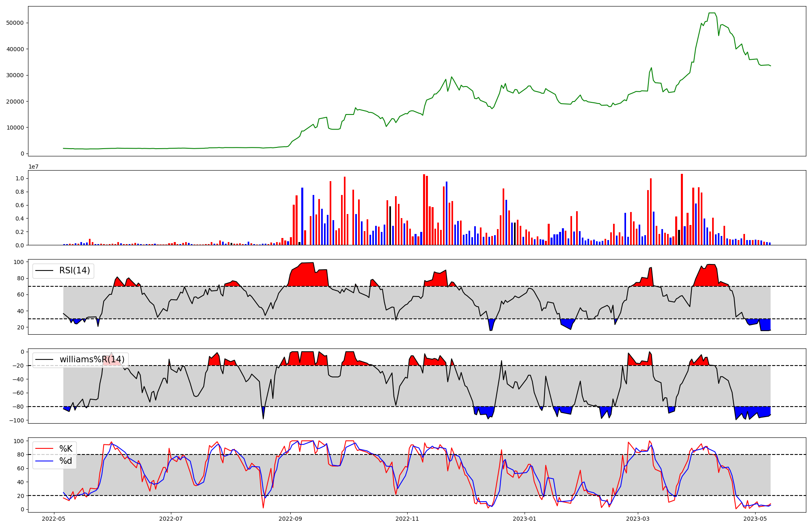This screenshot has height=528, width=812.
Task: Click the highest peak of the green price line
Action: (x=712, y=13)
